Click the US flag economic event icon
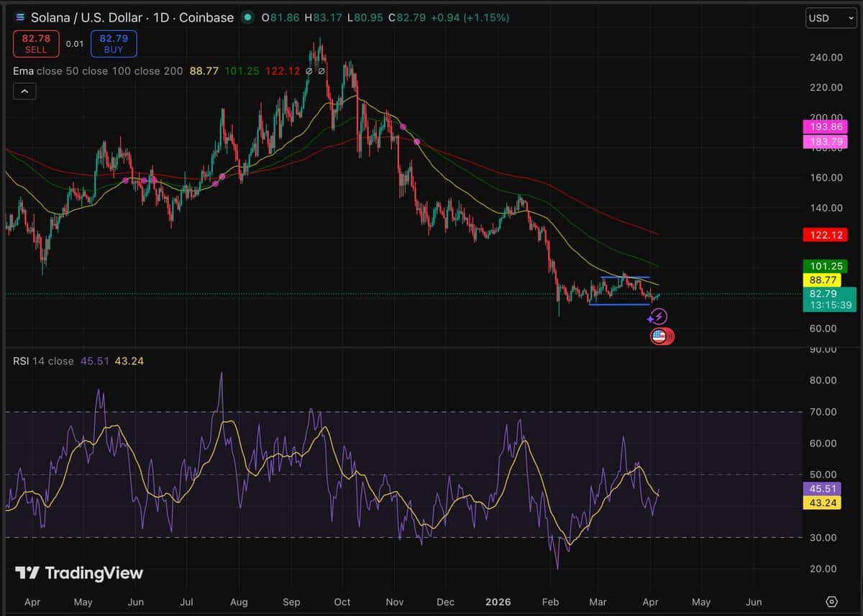 660,336
